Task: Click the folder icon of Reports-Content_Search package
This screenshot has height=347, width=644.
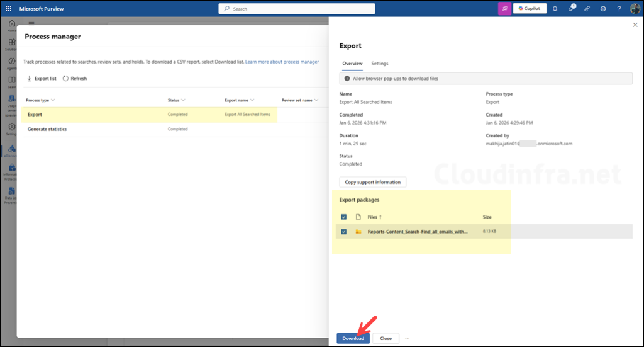Action: click(358, 232)
